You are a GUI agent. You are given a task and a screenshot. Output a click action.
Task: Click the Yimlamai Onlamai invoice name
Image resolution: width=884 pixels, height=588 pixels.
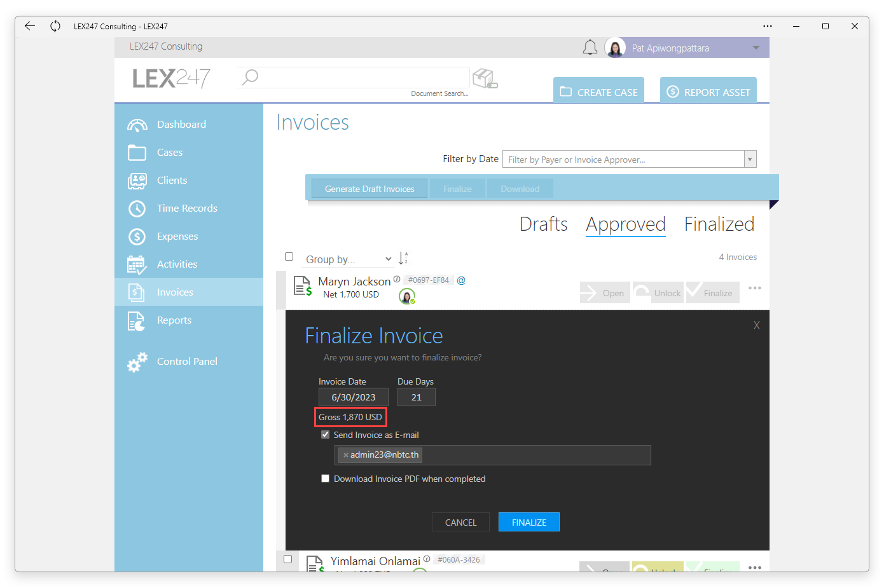coord(375,561)
